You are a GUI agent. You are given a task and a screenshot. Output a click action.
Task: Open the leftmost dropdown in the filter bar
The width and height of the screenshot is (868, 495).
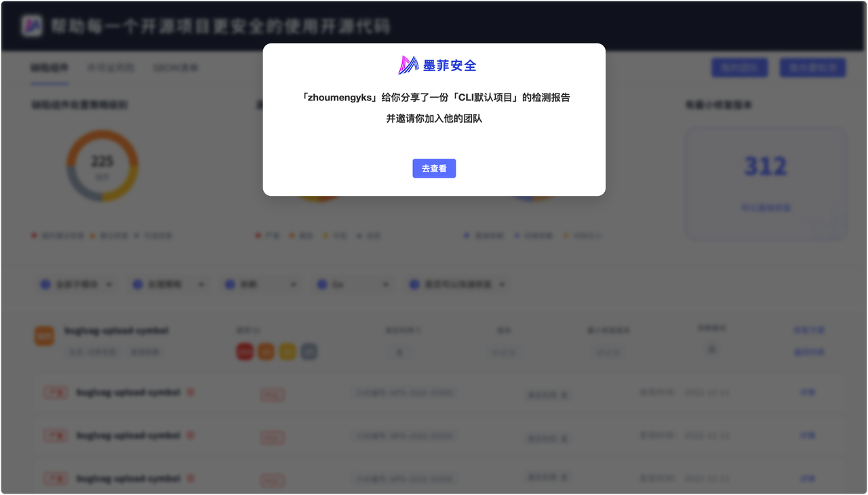pos(76,285)
